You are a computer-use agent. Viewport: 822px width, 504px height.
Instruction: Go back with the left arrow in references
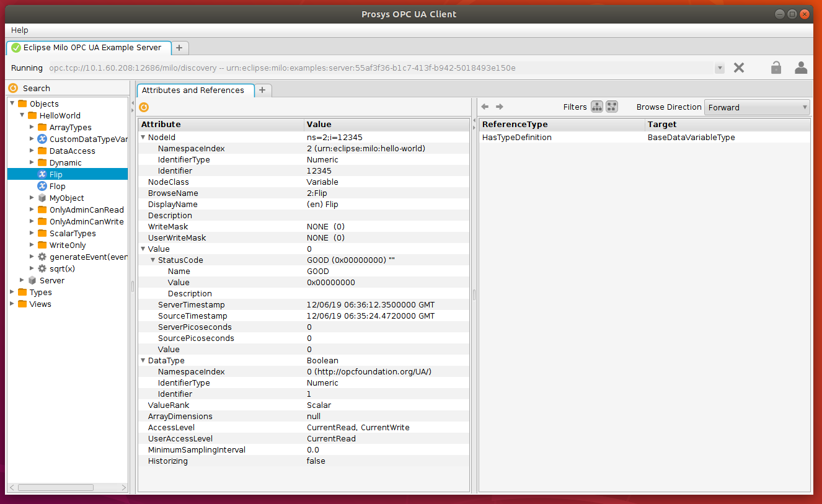tap(485, 107)
